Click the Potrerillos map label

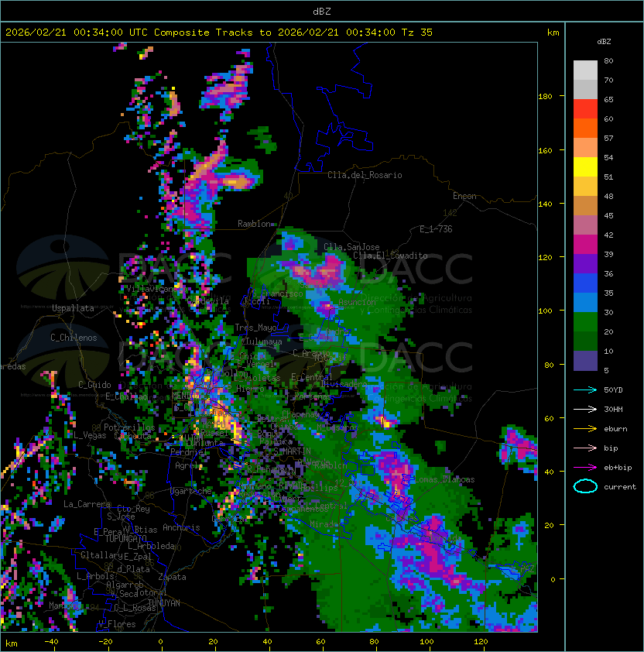(x=129, y=427)
